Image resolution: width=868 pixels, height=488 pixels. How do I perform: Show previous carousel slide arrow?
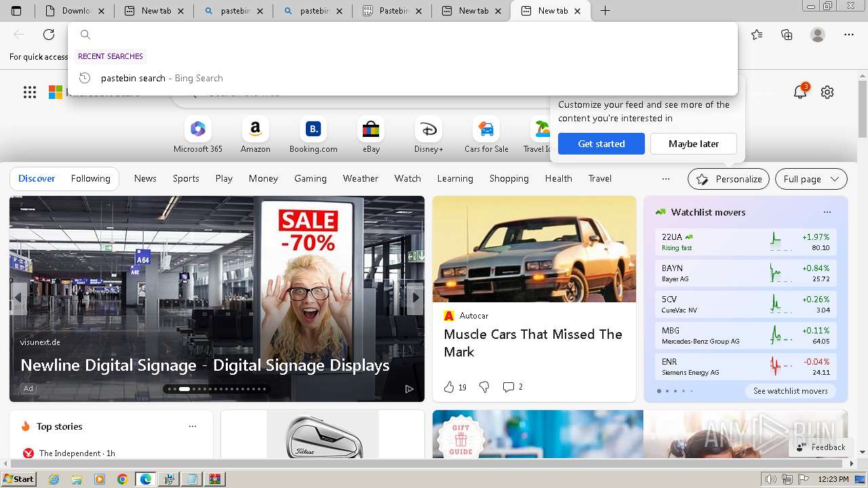click(18, 298)
